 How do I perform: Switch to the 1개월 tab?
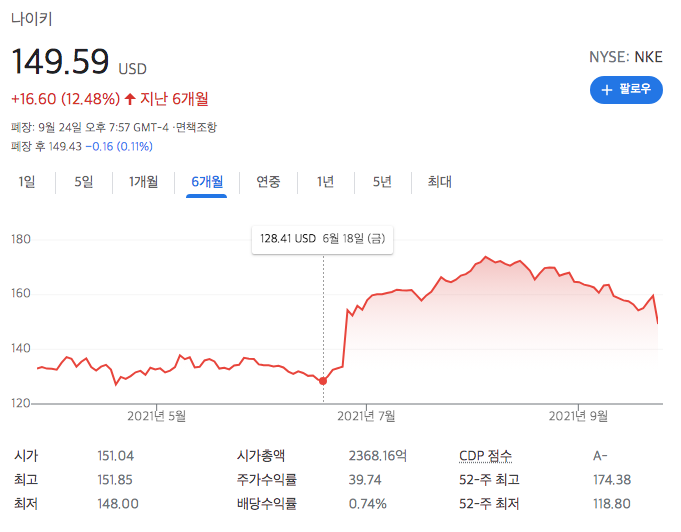143,182
